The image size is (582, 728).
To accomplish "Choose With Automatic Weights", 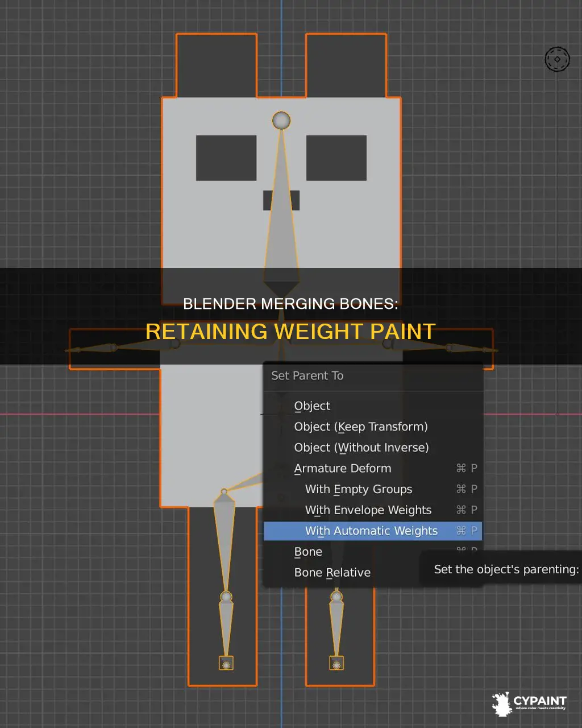I will point(373,531).
